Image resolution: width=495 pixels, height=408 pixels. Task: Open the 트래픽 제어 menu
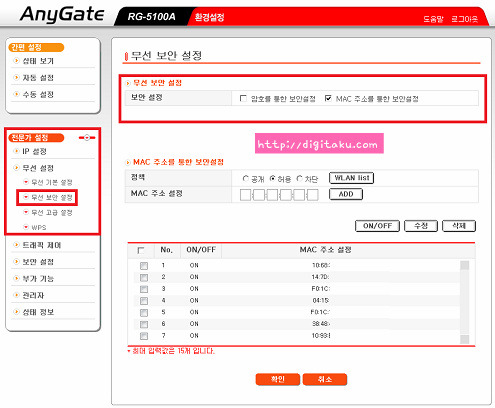(42, 245)
